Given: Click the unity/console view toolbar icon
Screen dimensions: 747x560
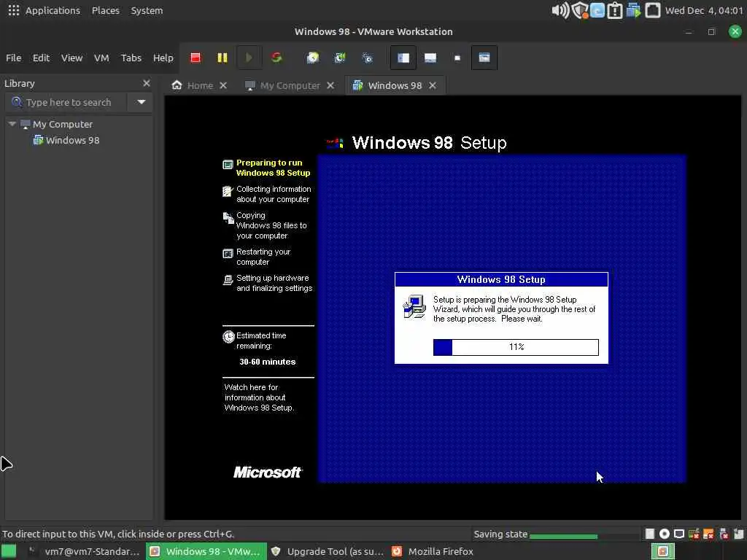Looking at the screenshot, I should pos(484,58).
